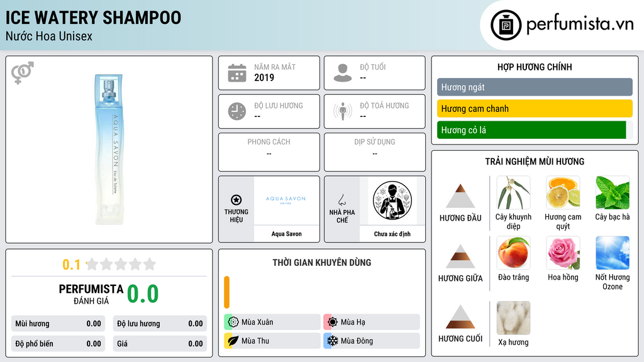Click the Mùa Hạ sun icon
Image resolution: width=644 pixels, height=362 pixels.
(333, 322)
